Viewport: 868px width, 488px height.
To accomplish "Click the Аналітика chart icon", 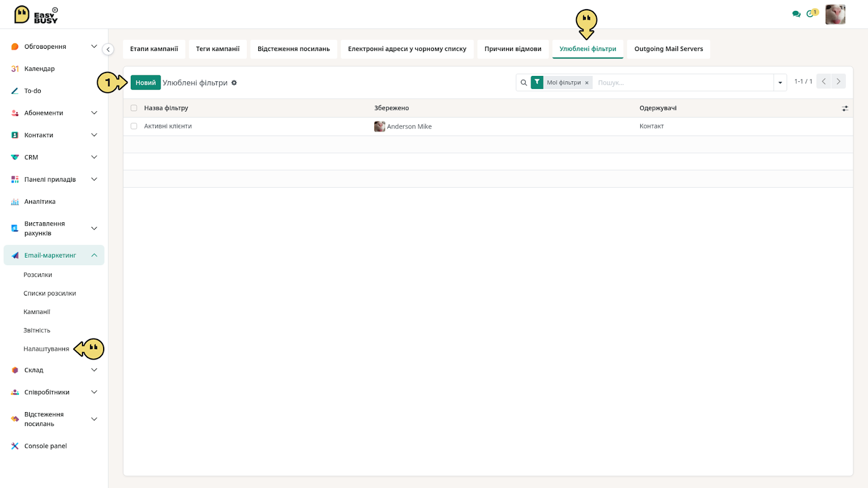I will click(15, 202).
